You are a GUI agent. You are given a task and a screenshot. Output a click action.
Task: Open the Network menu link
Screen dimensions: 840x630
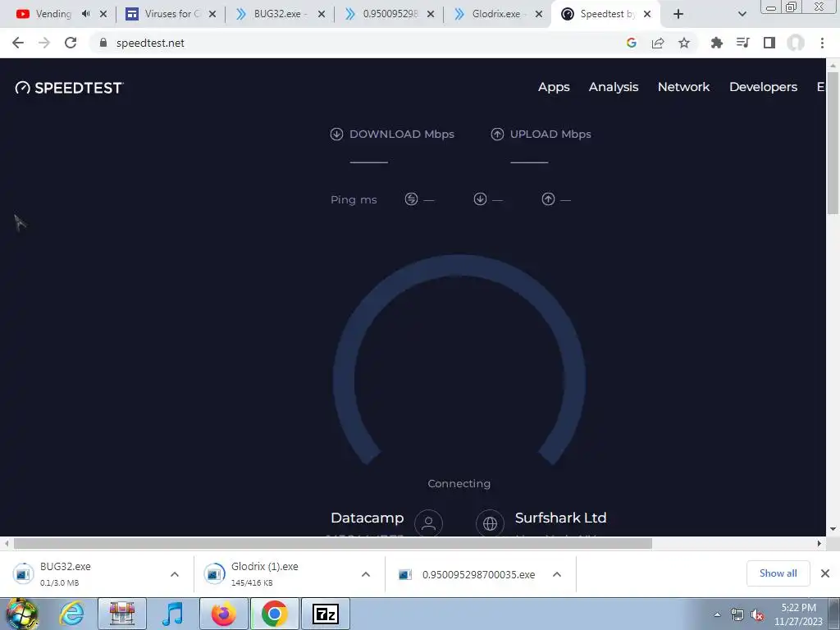[x=683, y=87]
